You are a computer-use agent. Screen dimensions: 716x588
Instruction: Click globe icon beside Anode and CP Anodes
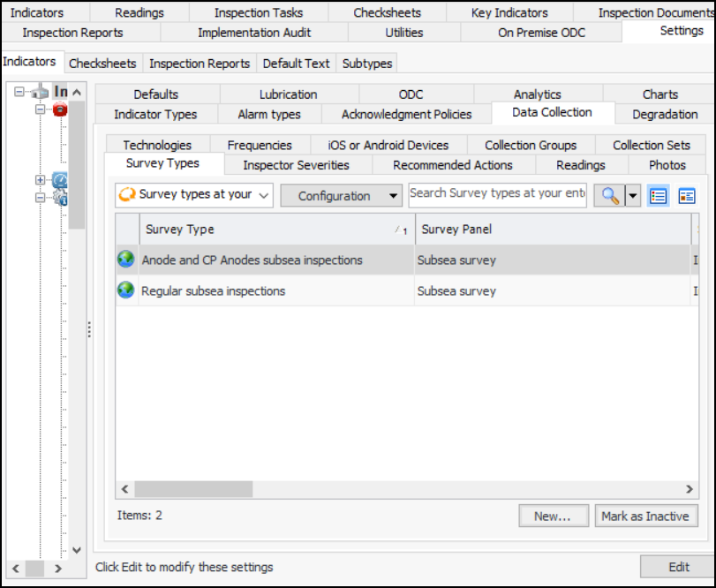[x=126, y=260]
